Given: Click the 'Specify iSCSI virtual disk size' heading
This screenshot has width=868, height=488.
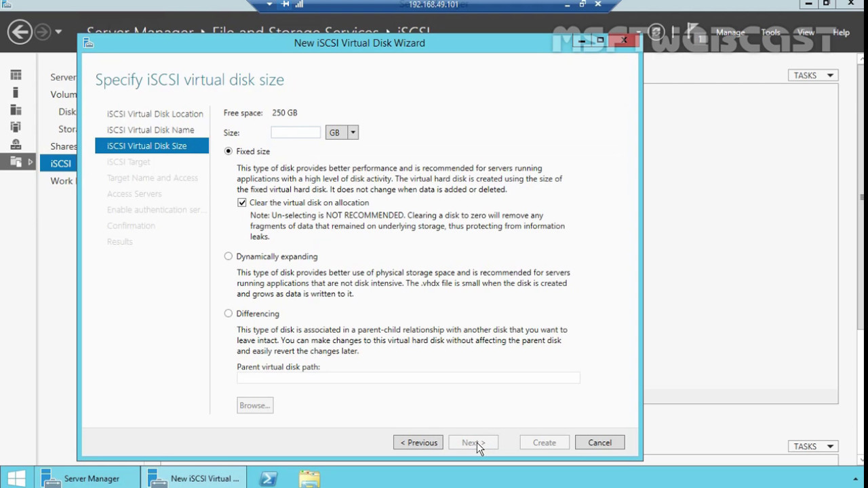Looking at the screenshot, I should coord(190,79).
